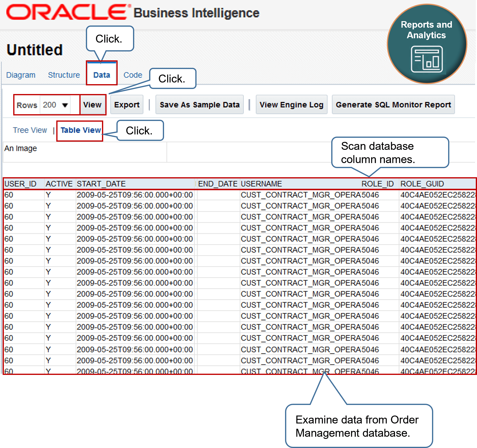Sort by the USER_ID column header
Image resolution: width=477 pixels, height=448 pixels.
20,183
